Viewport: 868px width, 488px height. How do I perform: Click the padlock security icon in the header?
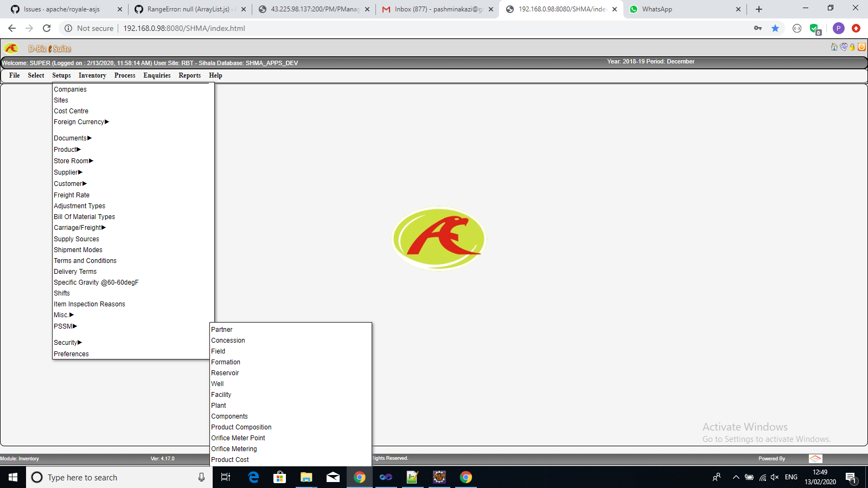pyautogui.click(x=853, y=47)
